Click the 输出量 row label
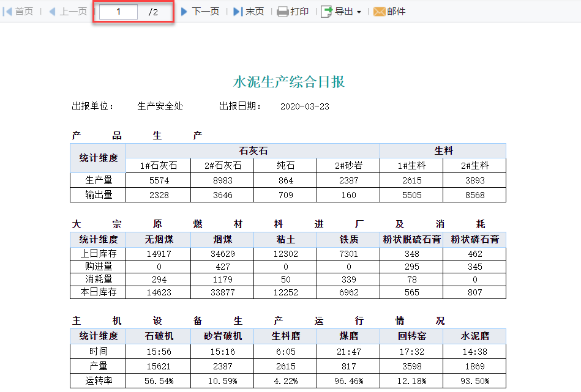 tap(98, 194)
